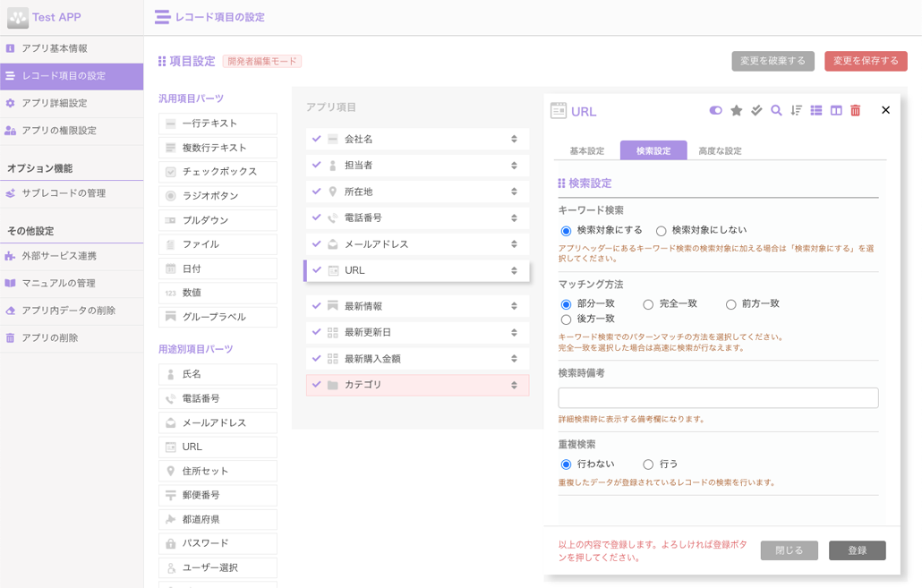
Task: Toggle checkmark on 最新購入金額 row
Action: pos(316,358)
